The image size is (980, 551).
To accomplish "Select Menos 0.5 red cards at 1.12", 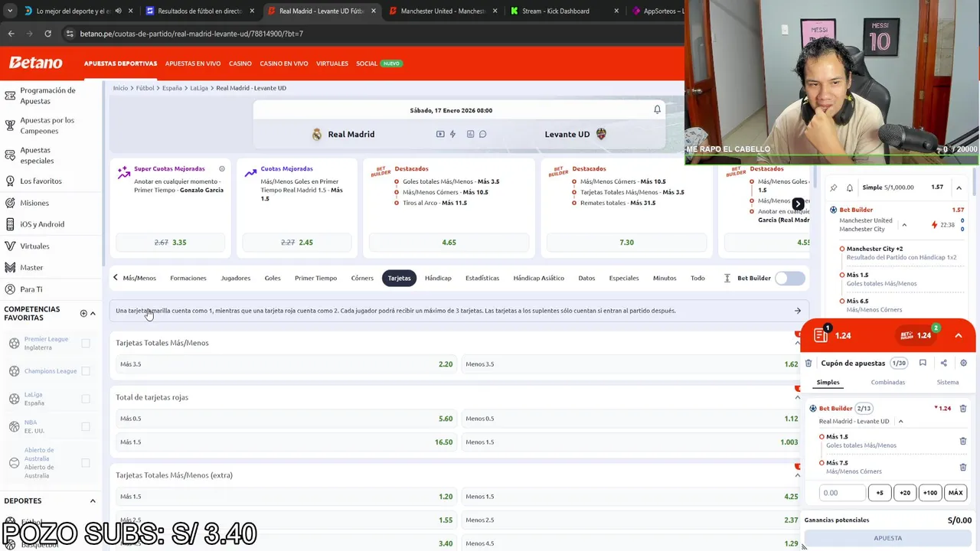I will (x=632, y=419).
